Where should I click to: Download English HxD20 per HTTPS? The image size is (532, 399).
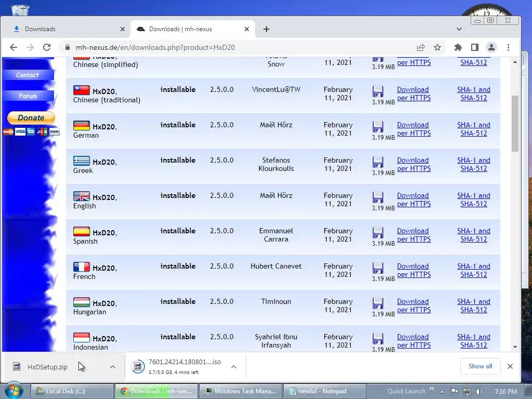(x=414, y=199)
